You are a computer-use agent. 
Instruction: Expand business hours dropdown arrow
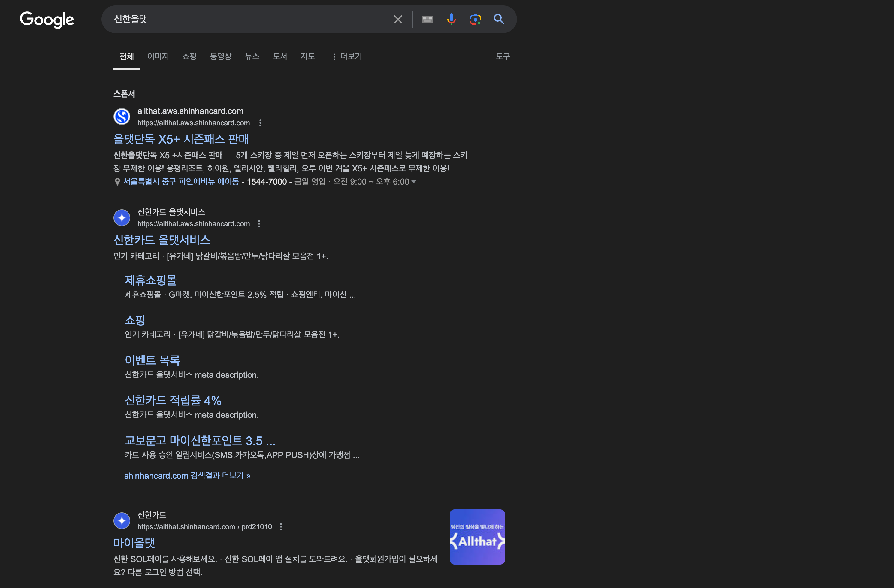click(x=414, y=182)
